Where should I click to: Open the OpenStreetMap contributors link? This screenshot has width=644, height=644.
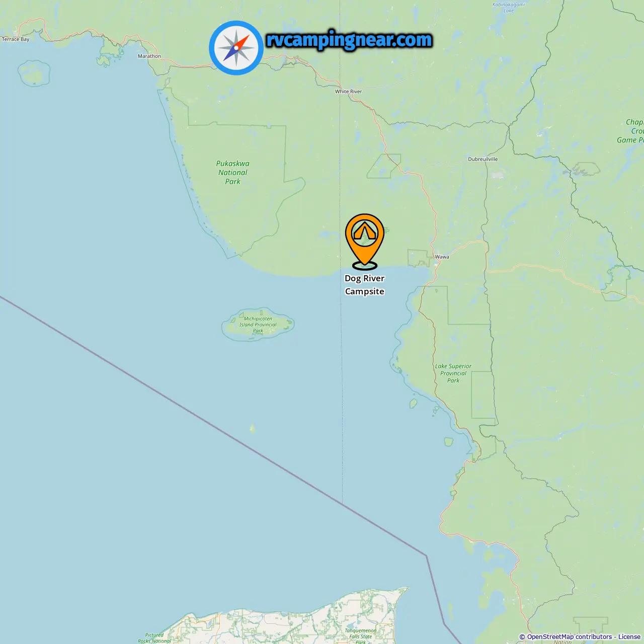point(570,637)
